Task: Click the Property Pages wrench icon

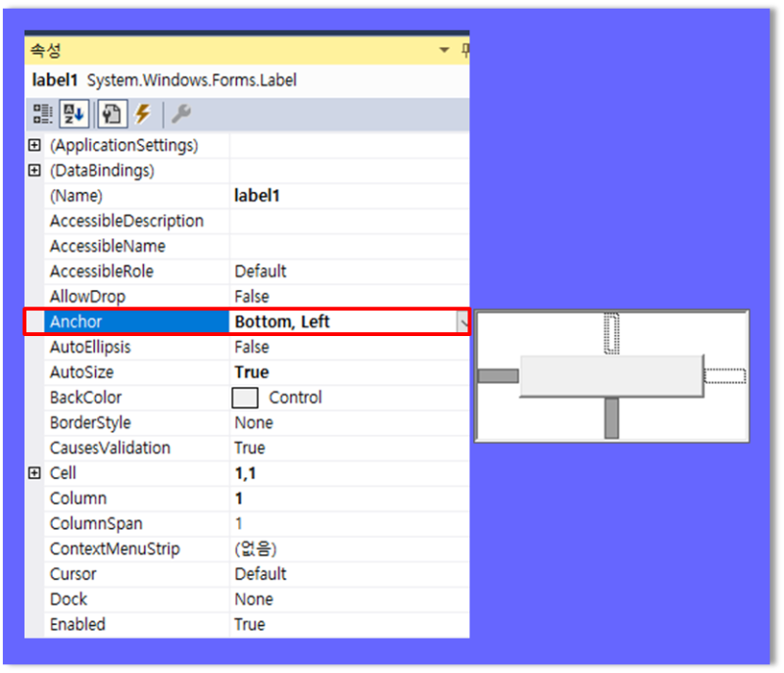Action: click(180, 113)
